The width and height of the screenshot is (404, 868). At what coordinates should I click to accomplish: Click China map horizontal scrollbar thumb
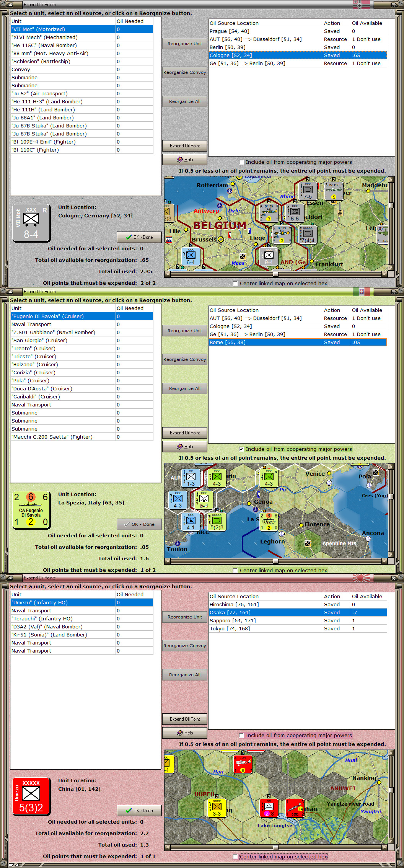tap(275, 847)
